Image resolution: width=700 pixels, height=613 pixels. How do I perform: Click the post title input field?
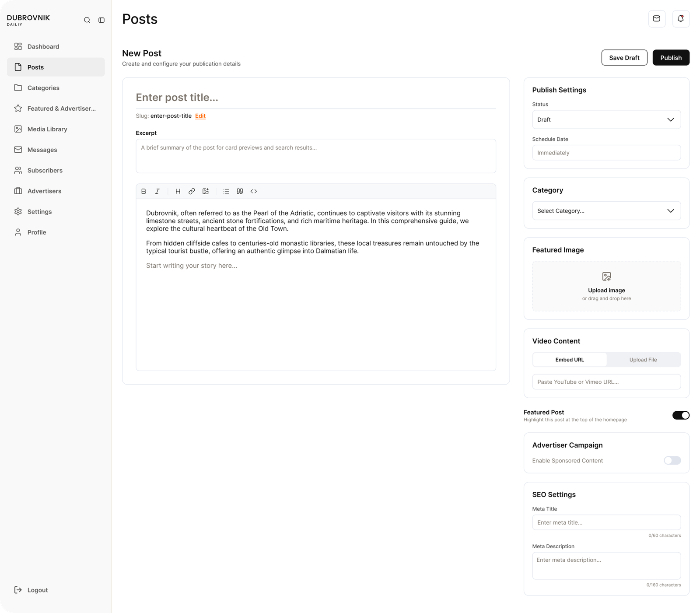(316, 98)
